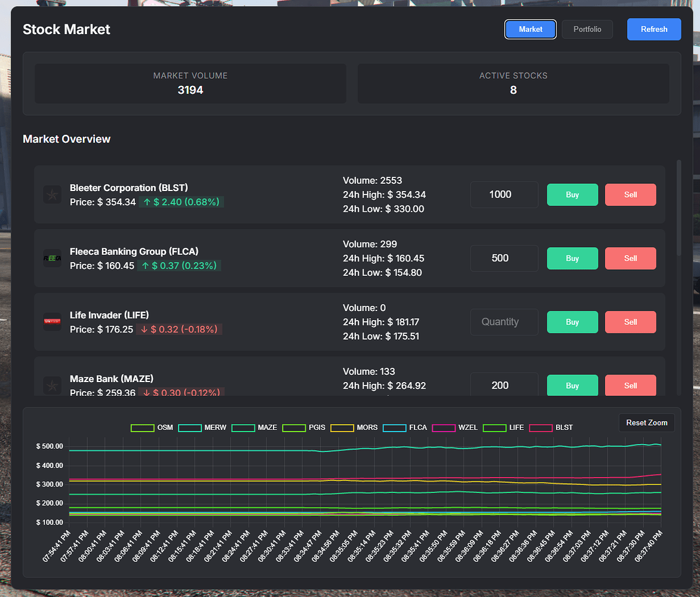
Task: Switch to the Portfolio tab
Action: point(587,29)
